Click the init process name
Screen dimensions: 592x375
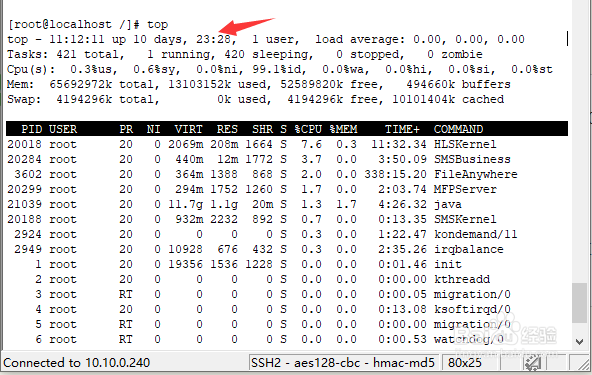447,264
